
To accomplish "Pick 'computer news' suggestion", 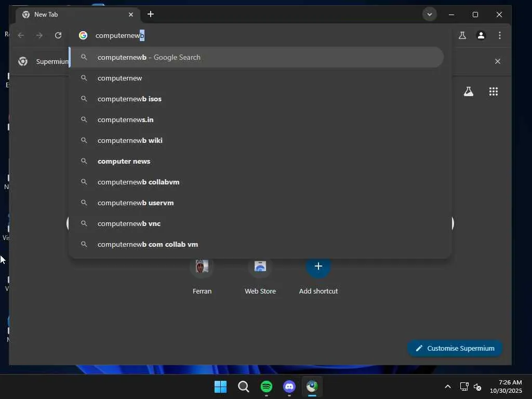I will (257, 161).
